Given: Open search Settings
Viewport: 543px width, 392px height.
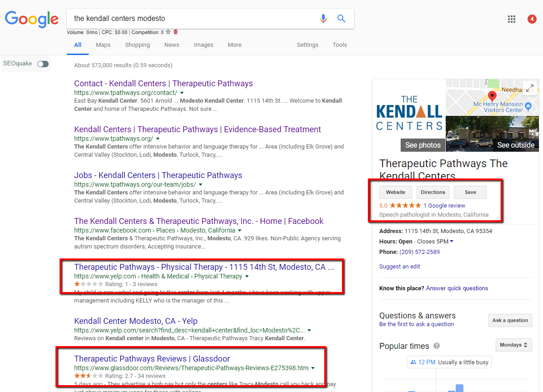Looking at the screenshot, I should point(307,45).
